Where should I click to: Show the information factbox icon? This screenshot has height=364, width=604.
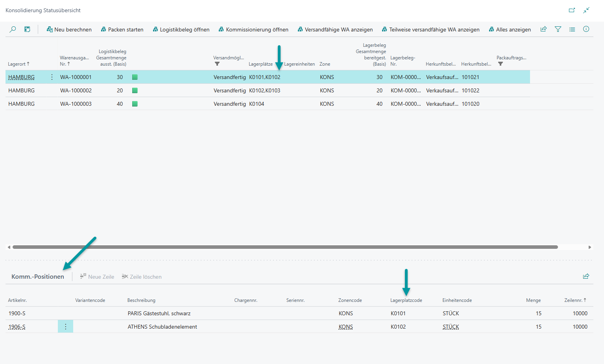click(586, 29)
